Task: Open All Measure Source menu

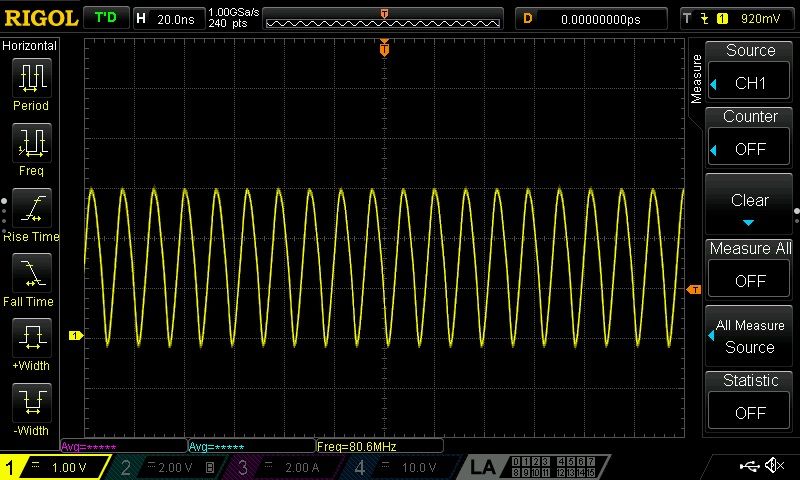Action: tap(749, 336)
